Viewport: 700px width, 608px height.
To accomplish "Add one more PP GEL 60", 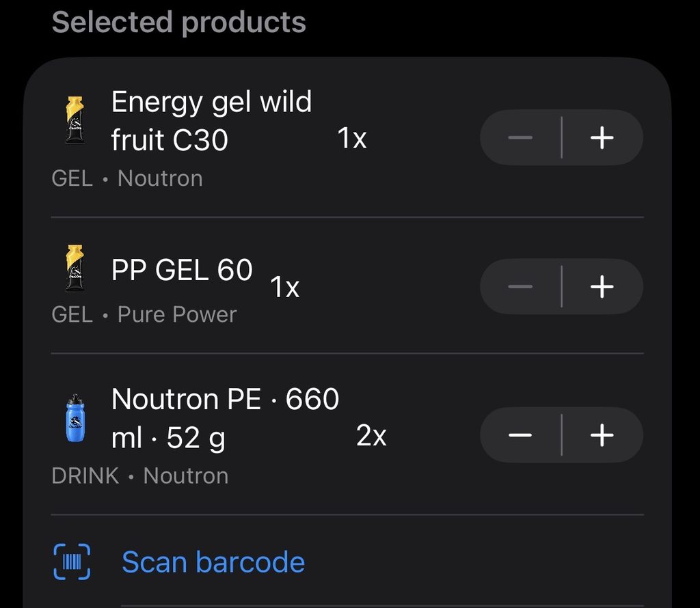I will pyautogui.click(x=602, y=286).
